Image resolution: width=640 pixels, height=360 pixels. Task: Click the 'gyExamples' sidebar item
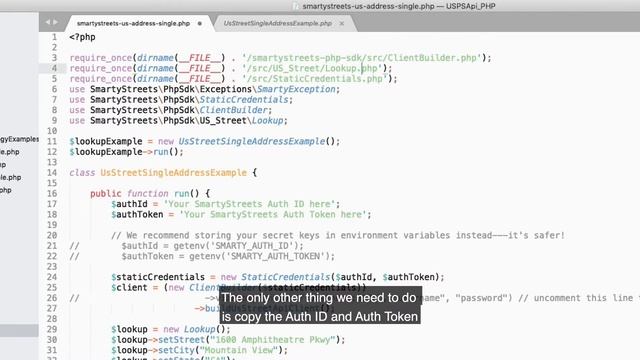coord(19,139)
